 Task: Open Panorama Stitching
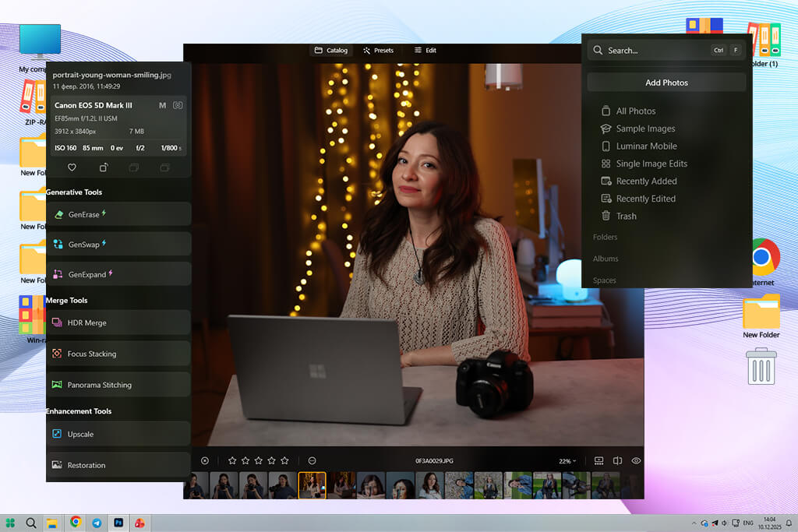[118, 385]
